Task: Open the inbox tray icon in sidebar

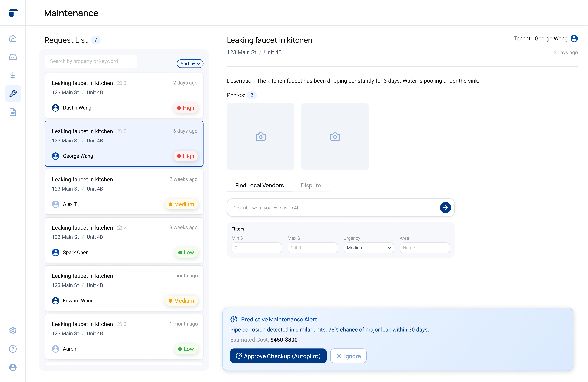Action: 13,57
